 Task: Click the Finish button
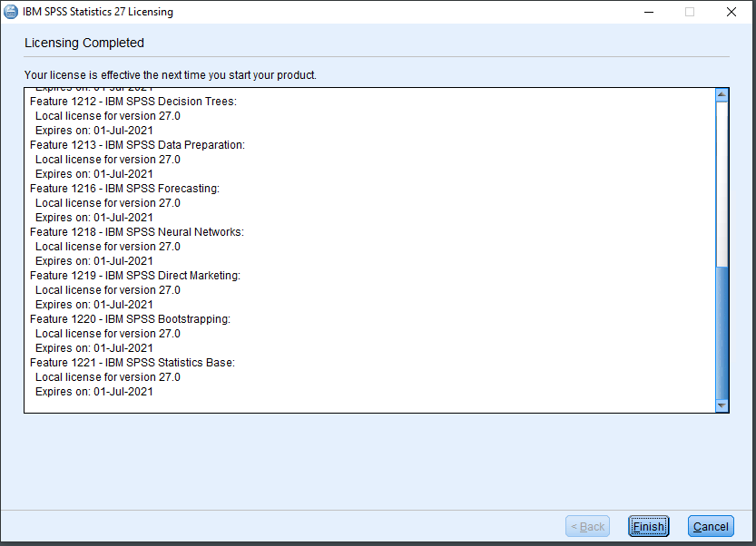point(648,526)
